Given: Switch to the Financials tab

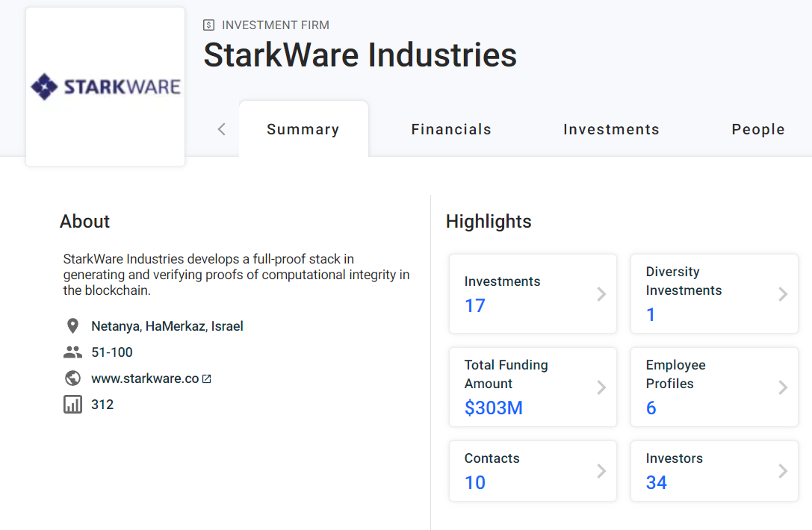Looking at the screenshot, I should pos(451,129).
